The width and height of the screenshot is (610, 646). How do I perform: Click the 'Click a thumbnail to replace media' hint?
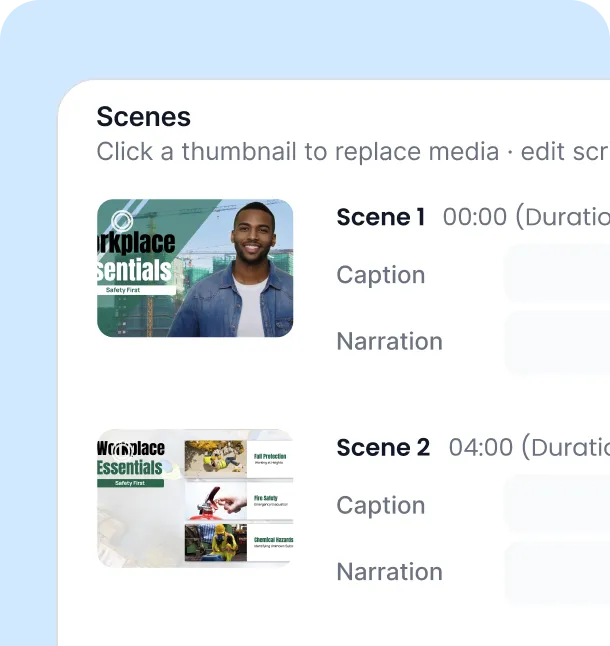pos(298,152)
